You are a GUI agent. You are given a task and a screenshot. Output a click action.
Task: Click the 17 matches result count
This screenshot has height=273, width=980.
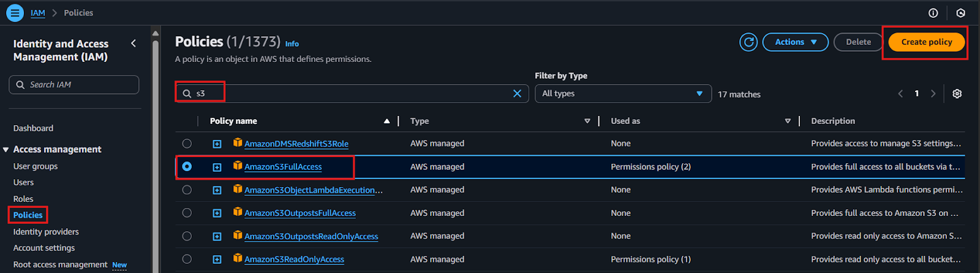(739, 94)
